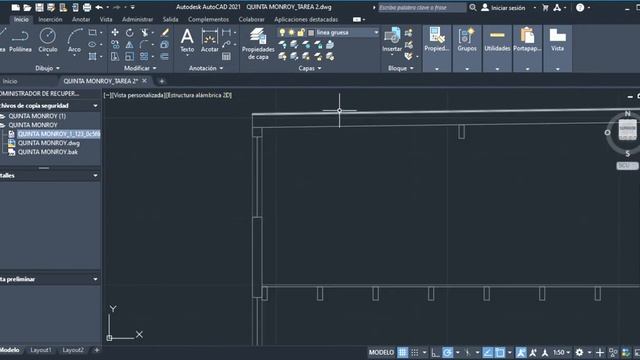The image size is (640, 360).
Task: Activate the Scale tool
Action: [x=130, y=56]
